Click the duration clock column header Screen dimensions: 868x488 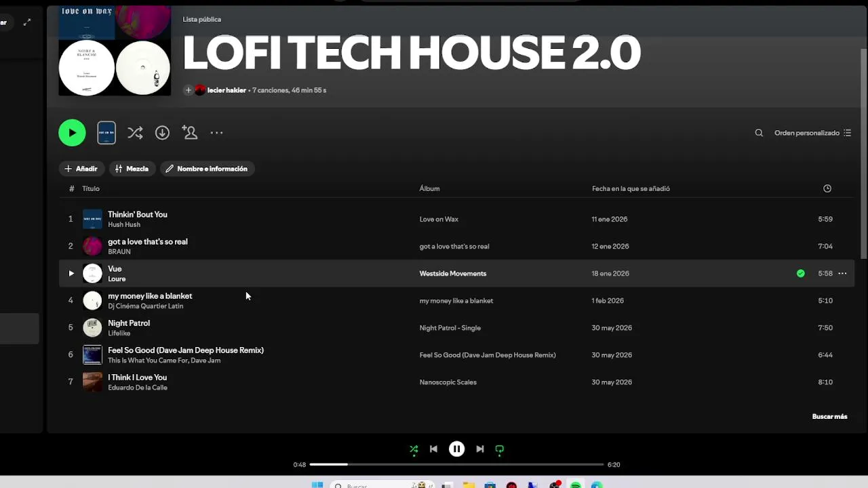click(827, 188)
